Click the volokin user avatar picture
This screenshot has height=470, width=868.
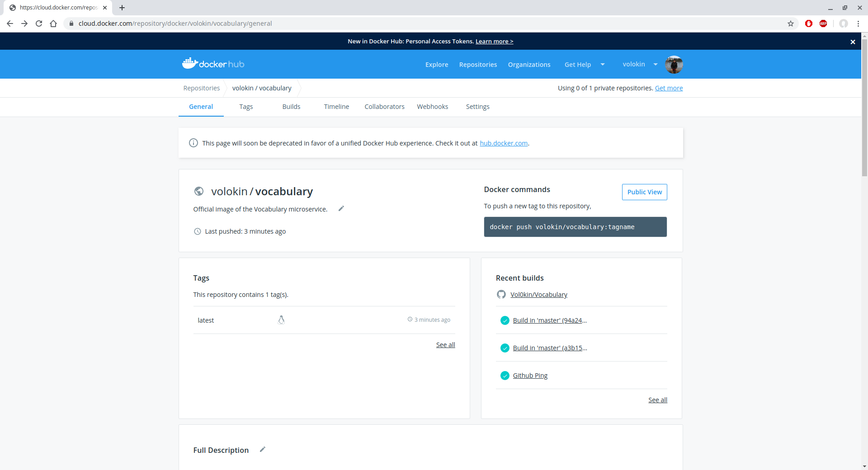(x=674, y=64)
